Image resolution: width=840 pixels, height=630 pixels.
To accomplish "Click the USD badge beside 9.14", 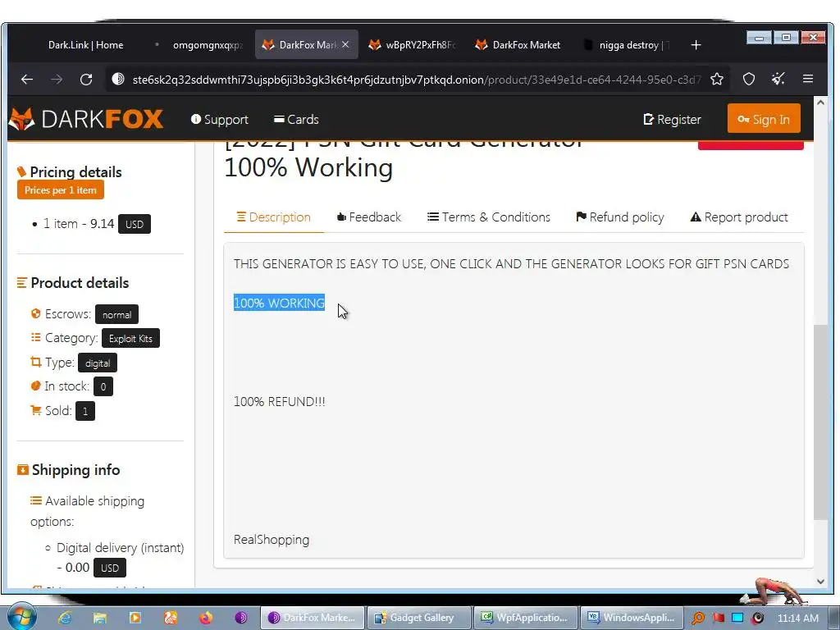I will [135, 224].
